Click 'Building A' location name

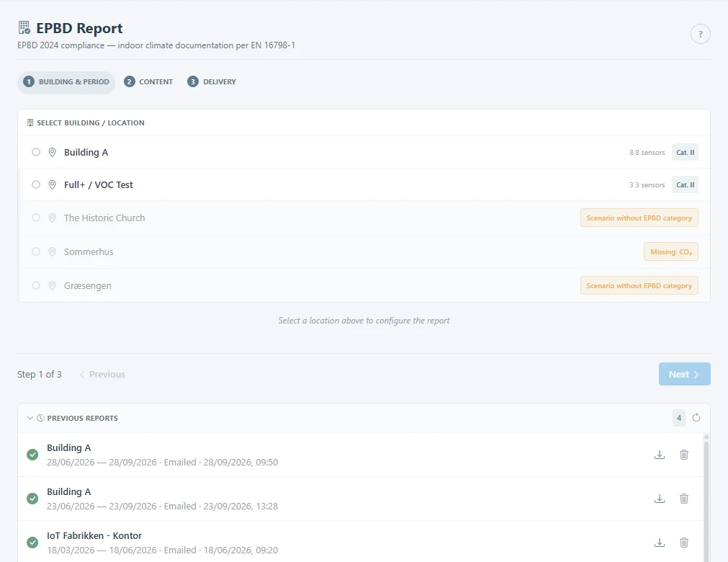(x=86, y=152)
